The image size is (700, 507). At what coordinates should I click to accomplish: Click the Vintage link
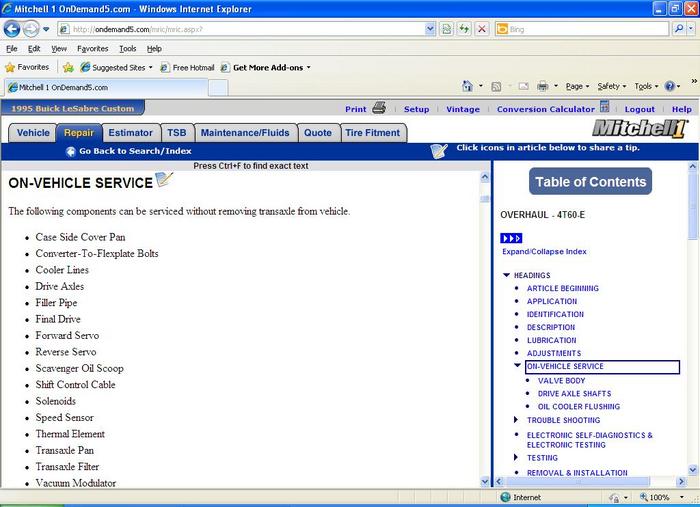[463, 109]
